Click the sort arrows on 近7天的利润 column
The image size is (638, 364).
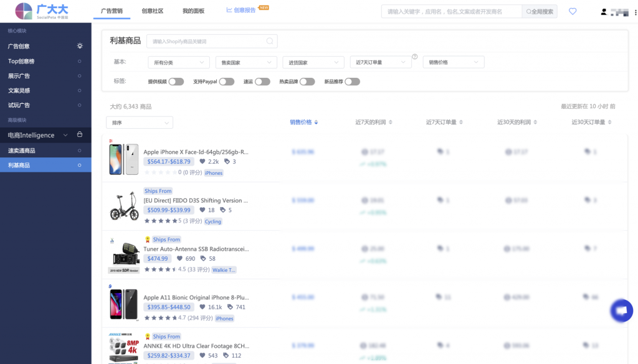click(x=391, y=123)
